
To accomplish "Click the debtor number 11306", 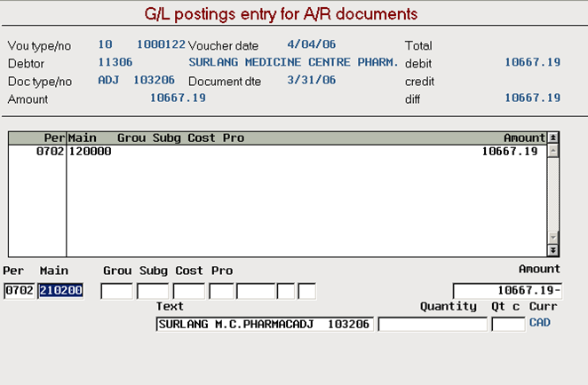I will (x=115, y=62).
